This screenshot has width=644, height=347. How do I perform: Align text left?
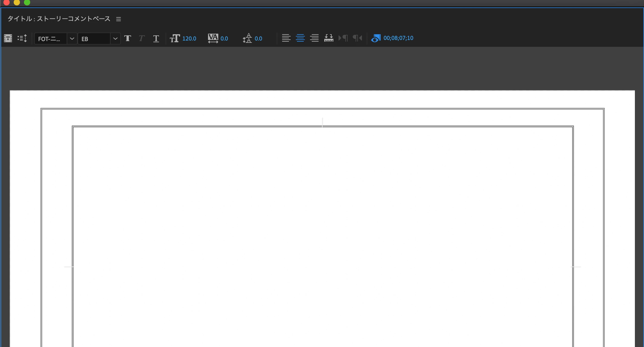(x=286, y=38)
